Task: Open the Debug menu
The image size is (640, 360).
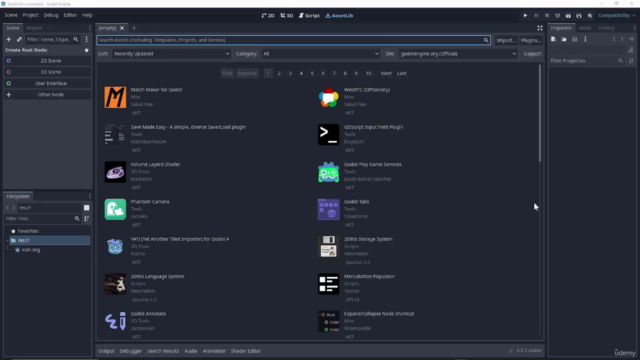Action: pos(51,15)
